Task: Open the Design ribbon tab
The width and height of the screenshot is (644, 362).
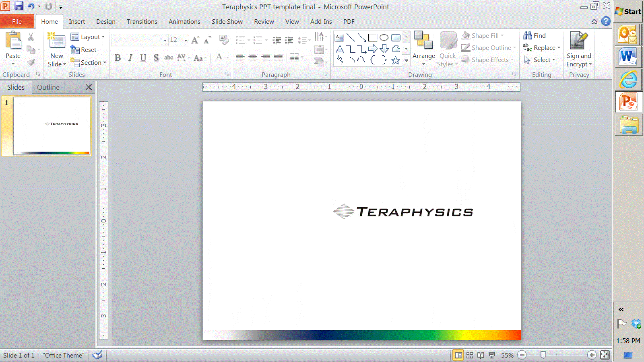Action: pos(105,22)
